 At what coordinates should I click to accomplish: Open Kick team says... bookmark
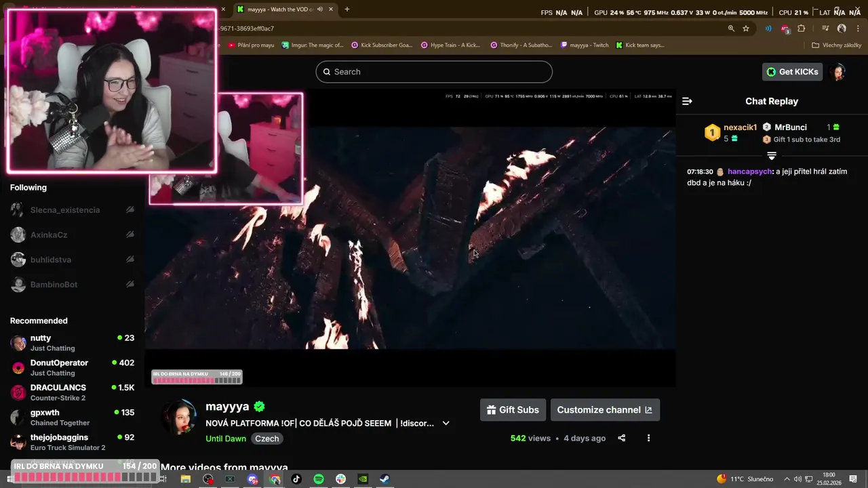point(639,45)
